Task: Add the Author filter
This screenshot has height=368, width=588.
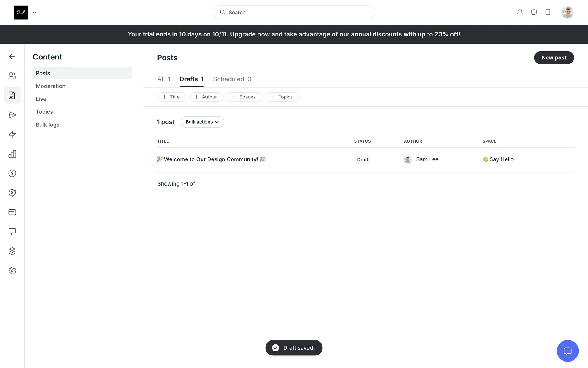Action: 206,97
